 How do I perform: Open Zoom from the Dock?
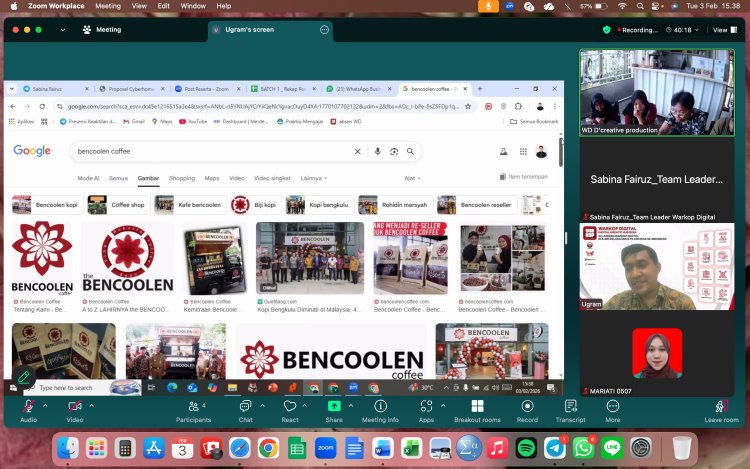(326, 448)
